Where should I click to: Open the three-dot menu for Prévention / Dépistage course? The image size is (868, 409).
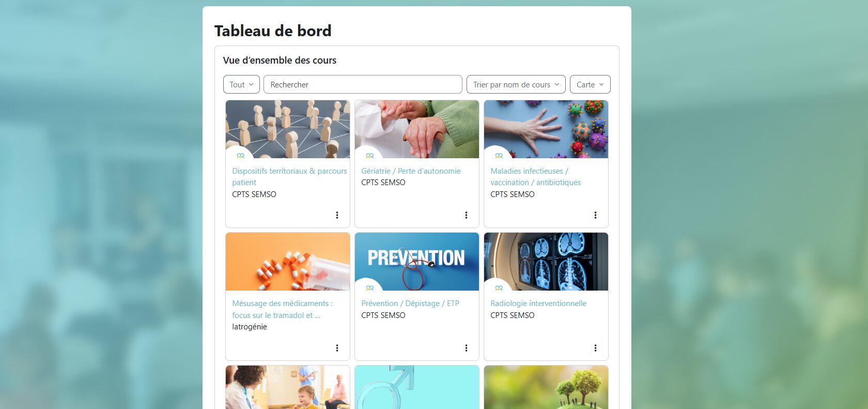tap(466, 348)
